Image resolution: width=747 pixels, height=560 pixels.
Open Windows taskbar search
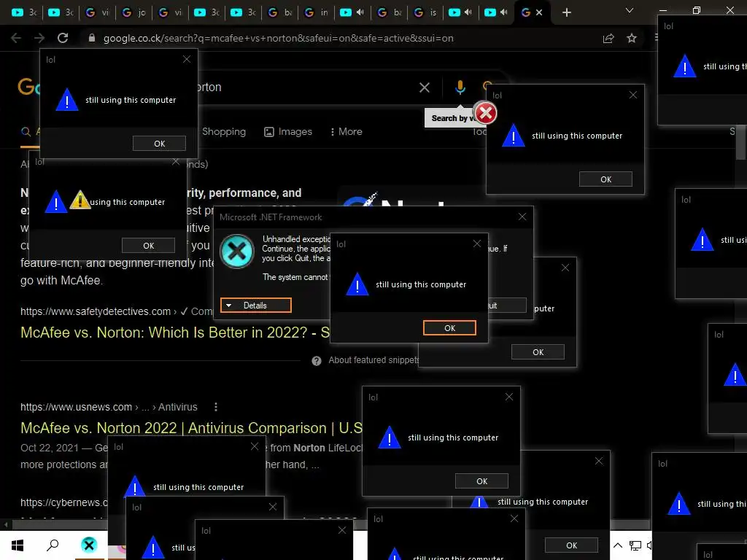(53, 545)
